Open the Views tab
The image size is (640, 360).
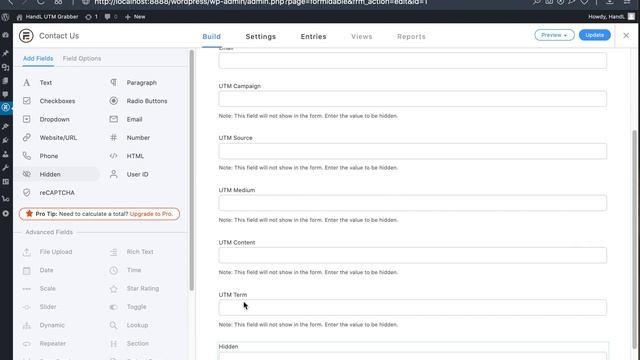pyautogui.click(x=362, y=36)
